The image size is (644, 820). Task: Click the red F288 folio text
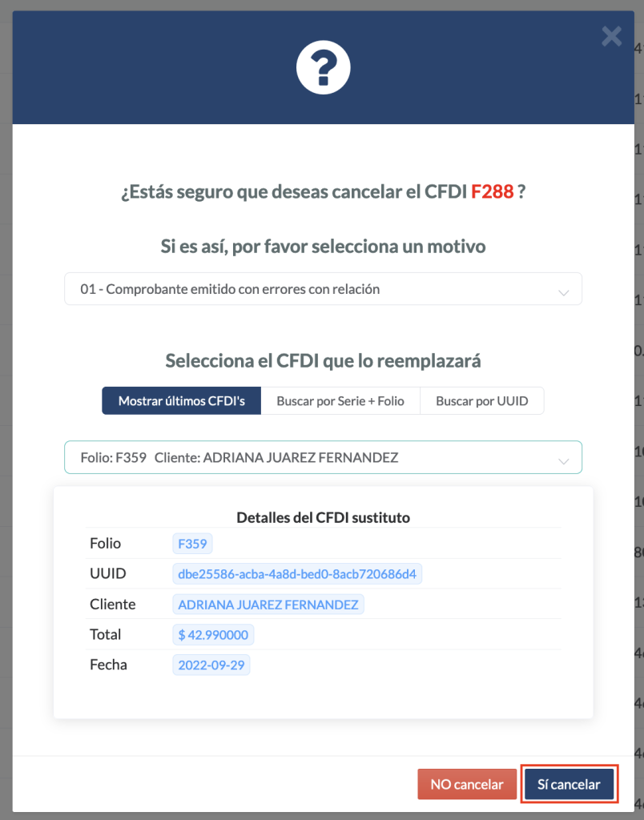[492, 193]
